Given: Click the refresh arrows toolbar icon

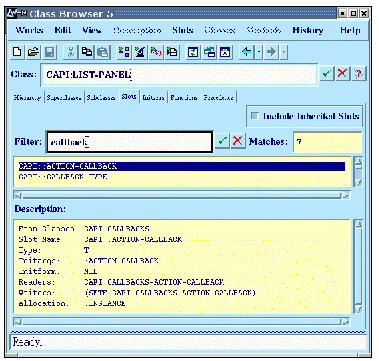Looking at the screenshot, I should 193,52.
